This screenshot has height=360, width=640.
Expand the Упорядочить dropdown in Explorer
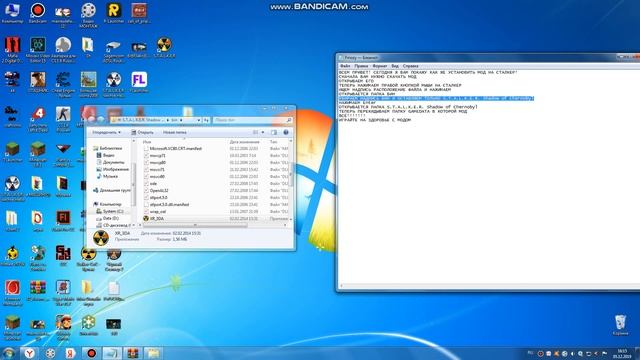[107, 132]
